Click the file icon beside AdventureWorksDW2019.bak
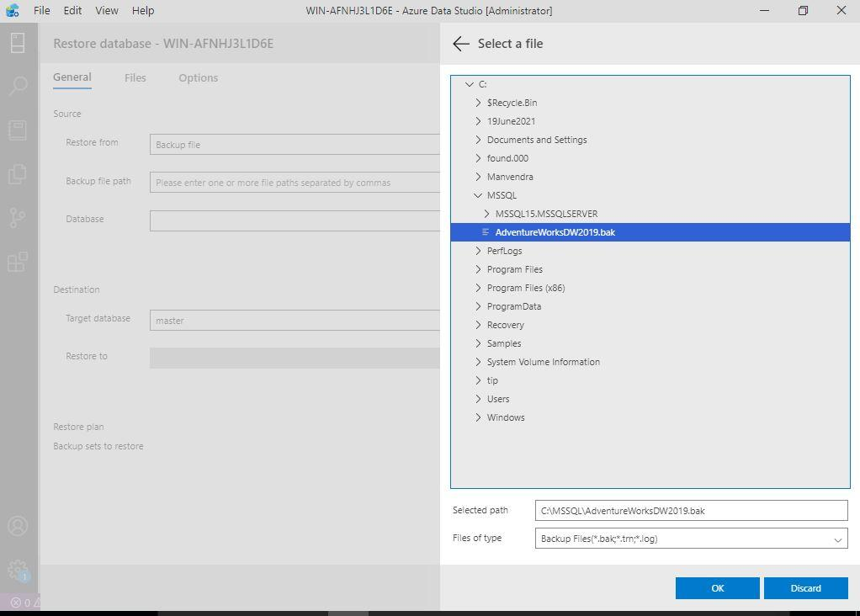The height and width of the screenshot is (616, 860). (x=486, y=232)
